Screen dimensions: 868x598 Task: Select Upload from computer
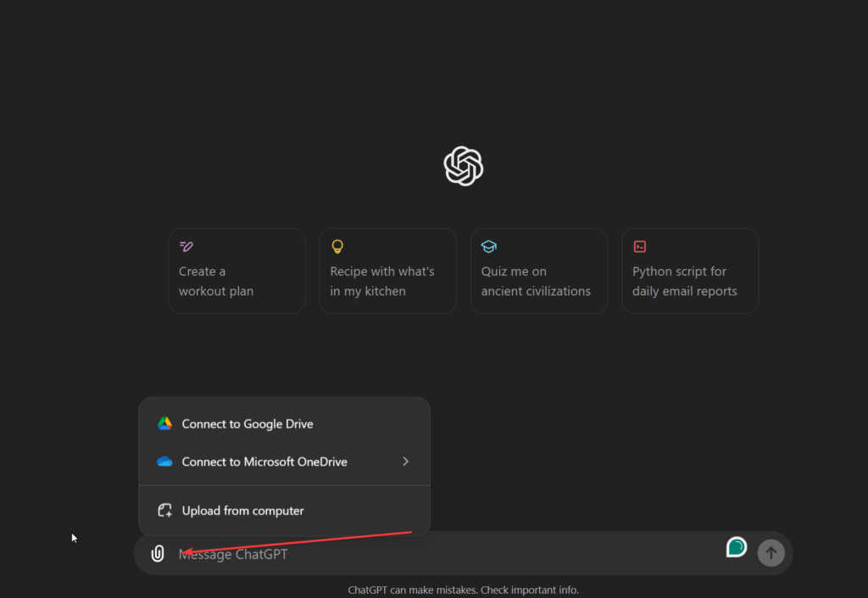[x=284, y=510]
